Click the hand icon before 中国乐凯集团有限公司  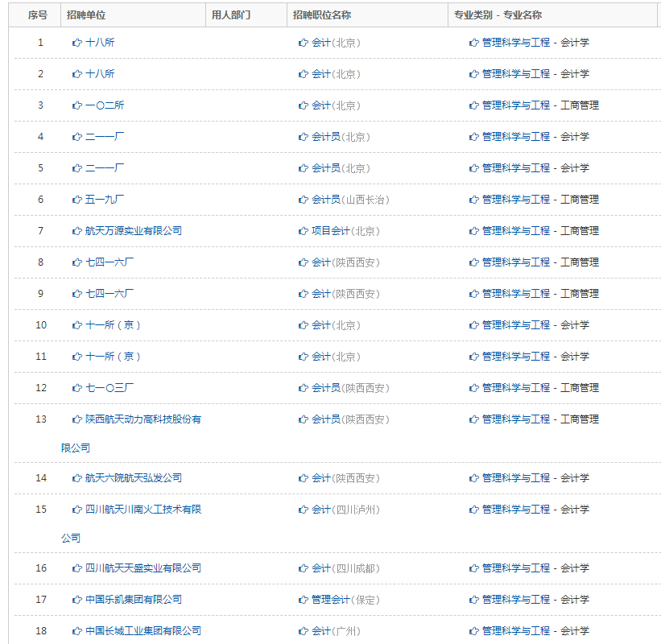76,600
